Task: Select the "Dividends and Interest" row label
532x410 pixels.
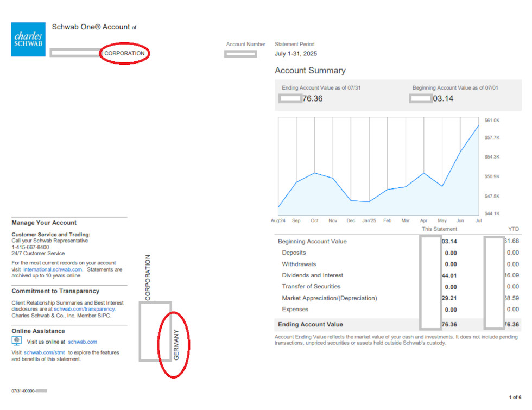Action: pyautogui.click(x=313, y=275)
